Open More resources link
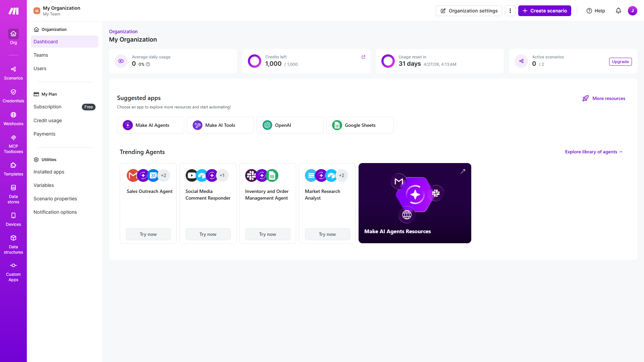 (604, 98)
